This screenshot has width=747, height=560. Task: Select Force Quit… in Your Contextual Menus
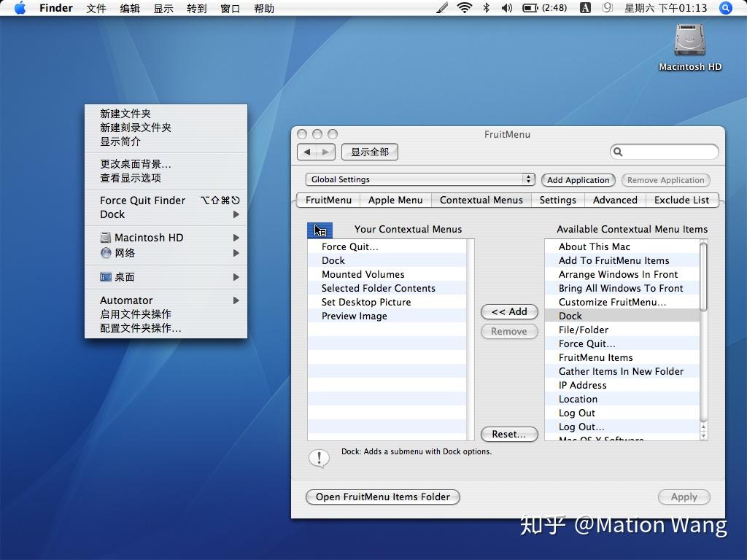(x=387, y=246)
